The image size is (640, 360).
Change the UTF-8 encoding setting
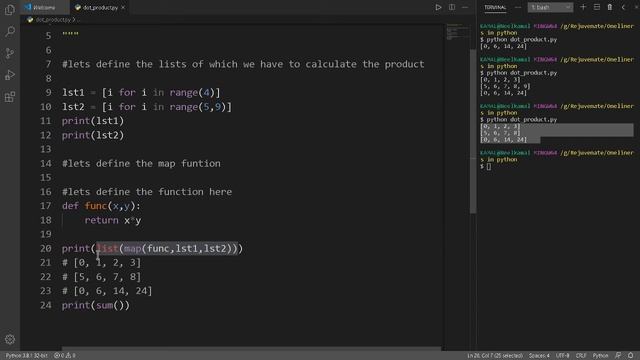[x=562, y=356]
